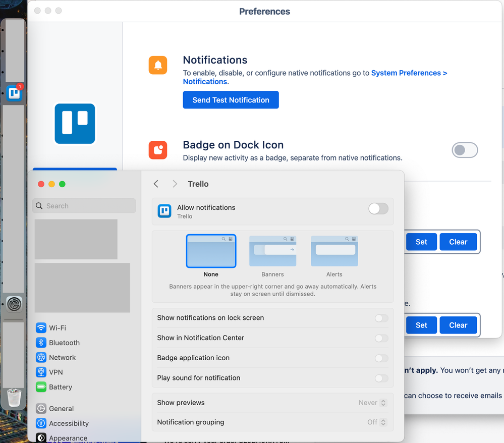The height and width of the screenshot is (443, 504).
Task: Click the VPN icon in settings sidebar
Action: coord(41,372)
